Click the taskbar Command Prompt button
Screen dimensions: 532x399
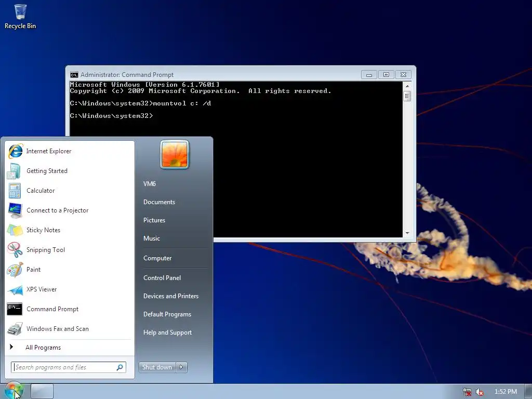click(x=42, y=391)
